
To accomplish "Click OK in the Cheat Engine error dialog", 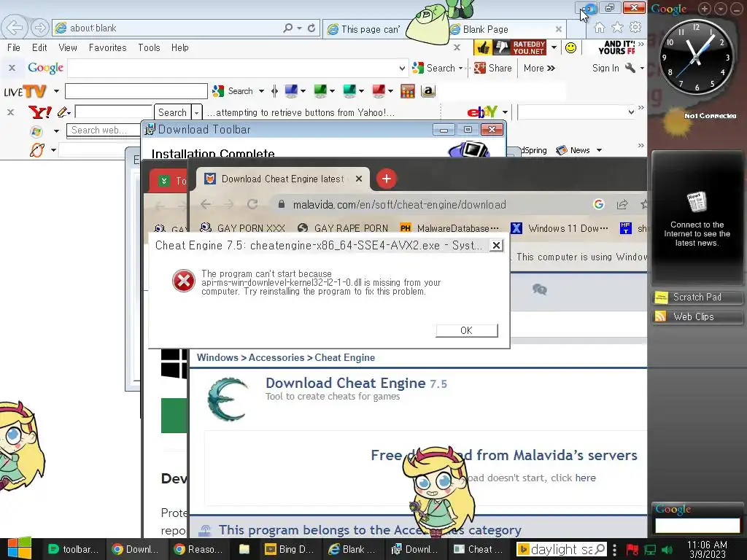I will pos(466,330).
